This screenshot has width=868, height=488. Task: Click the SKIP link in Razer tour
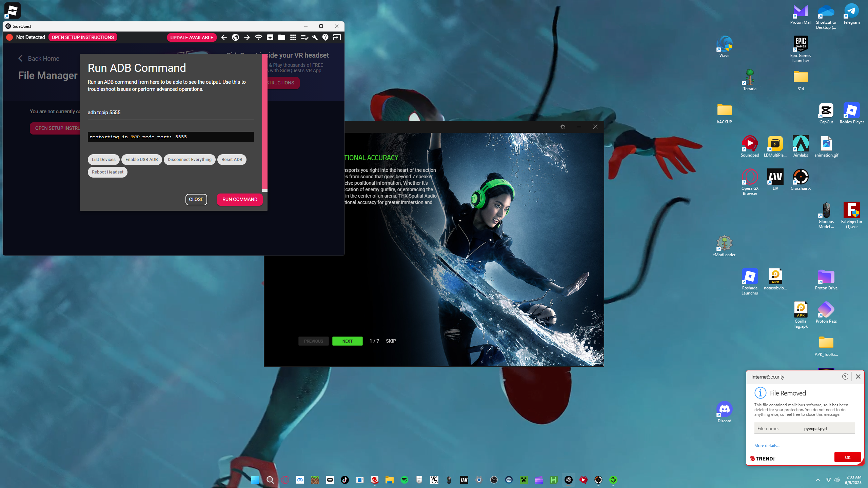point(391,341)
